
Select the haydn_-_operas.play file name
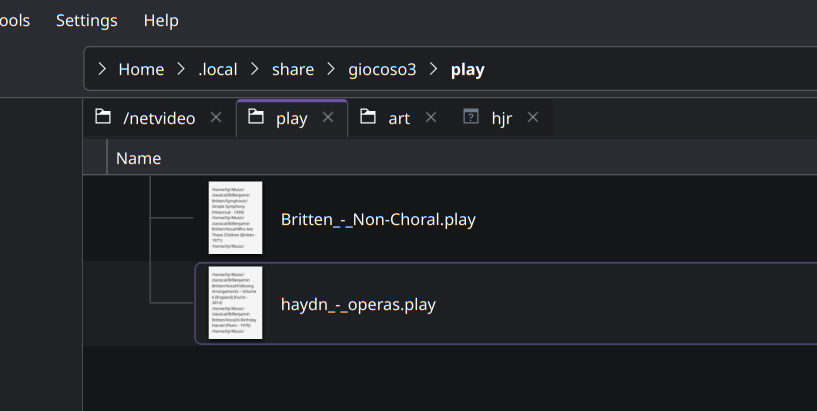click(x=358, y=304)
